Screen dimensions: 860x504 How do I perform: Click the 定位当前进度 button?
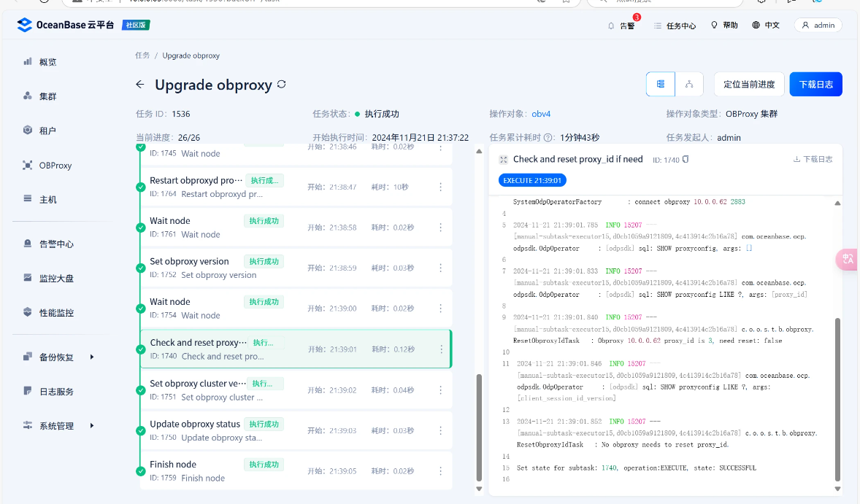point(749,84)
